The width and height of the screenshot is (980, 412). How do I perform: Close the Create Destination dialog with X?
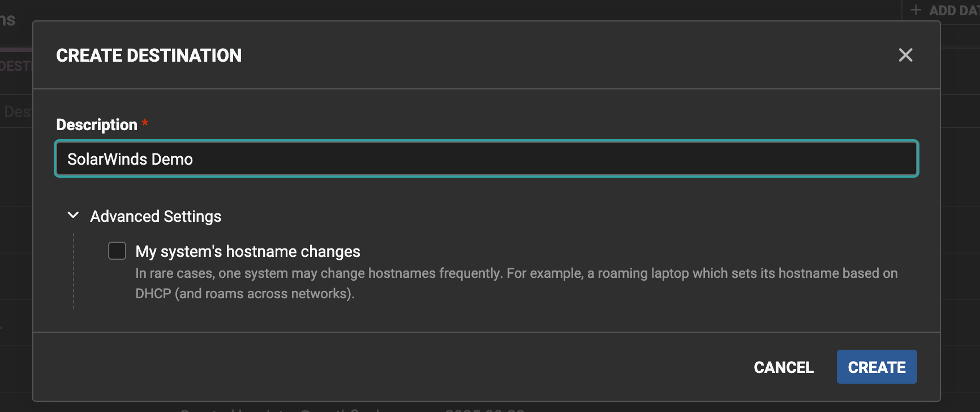click(x=905, y=55)
